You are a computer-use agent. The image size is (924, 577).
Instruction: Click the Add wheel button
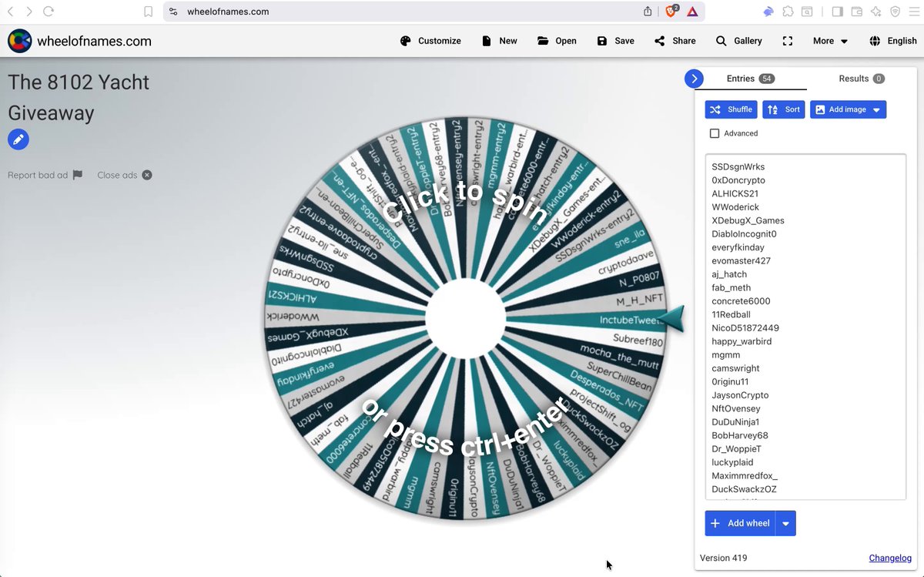click(740, 523)
